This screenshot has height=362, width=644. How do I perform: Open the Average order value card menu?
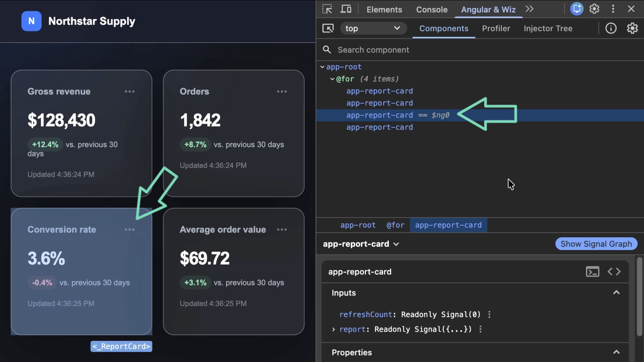pos(282,230)
